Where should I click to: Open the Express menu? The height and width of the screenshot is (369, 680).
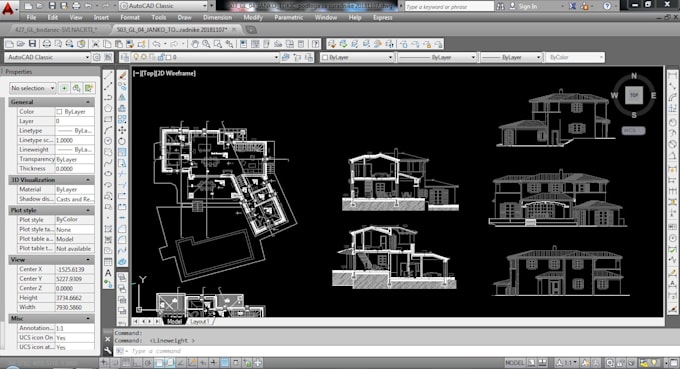(382, 17)
